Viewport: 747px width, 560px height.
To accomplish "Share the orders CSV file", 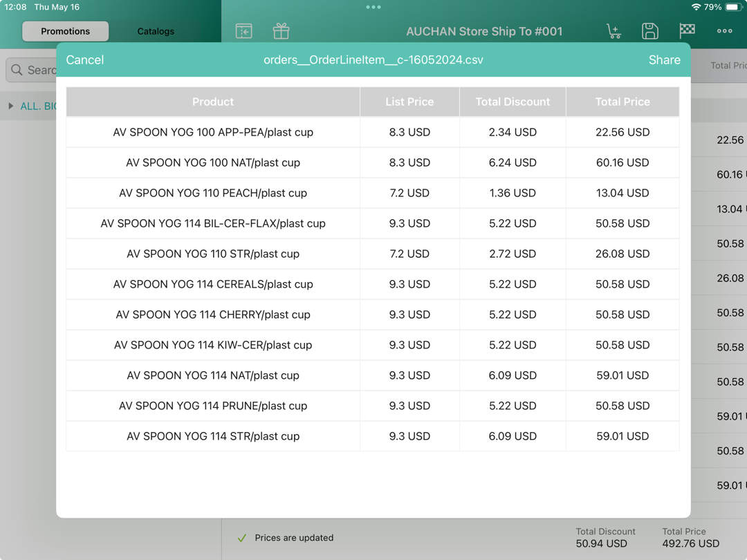I will [664, 60].
